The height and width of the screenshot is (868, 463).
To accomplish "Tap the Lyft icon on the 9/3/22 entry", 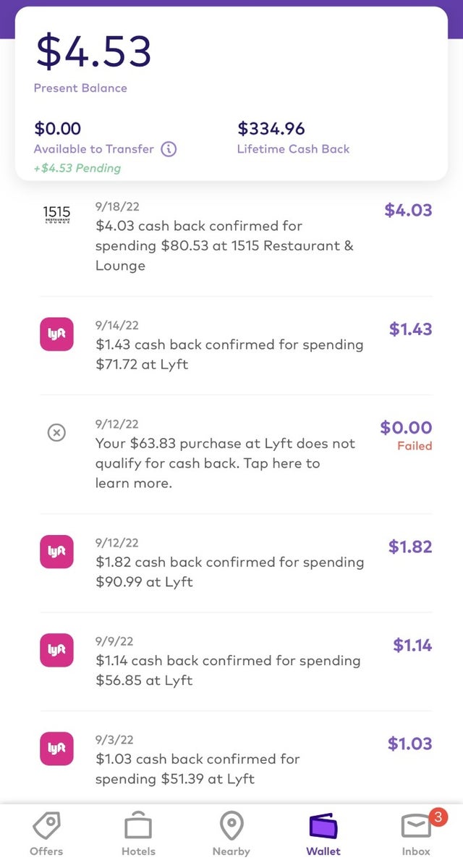I will tap(56, 749).
